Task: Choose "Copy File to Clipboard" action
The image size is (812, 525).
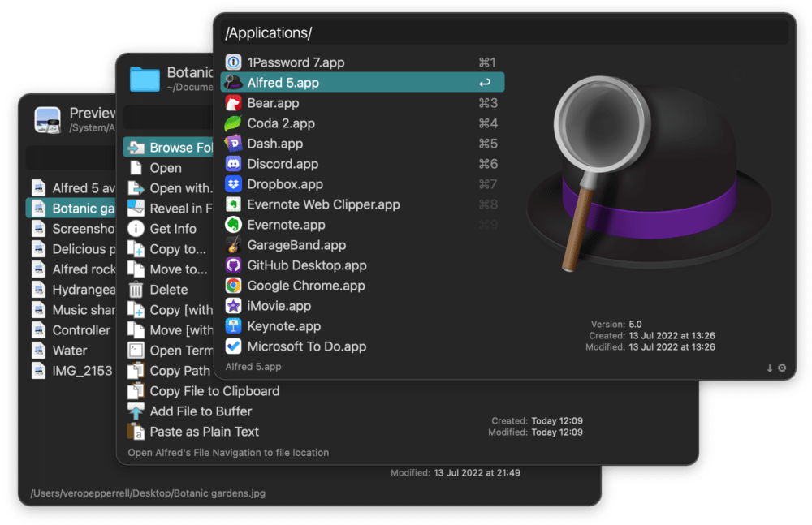Action: (214, 391)
